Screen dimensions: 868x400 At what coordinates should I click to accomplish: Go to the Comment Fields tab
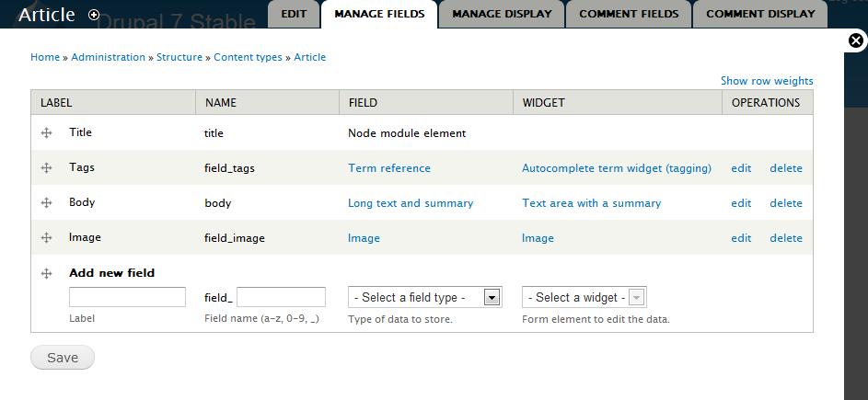tap(629, 14)
